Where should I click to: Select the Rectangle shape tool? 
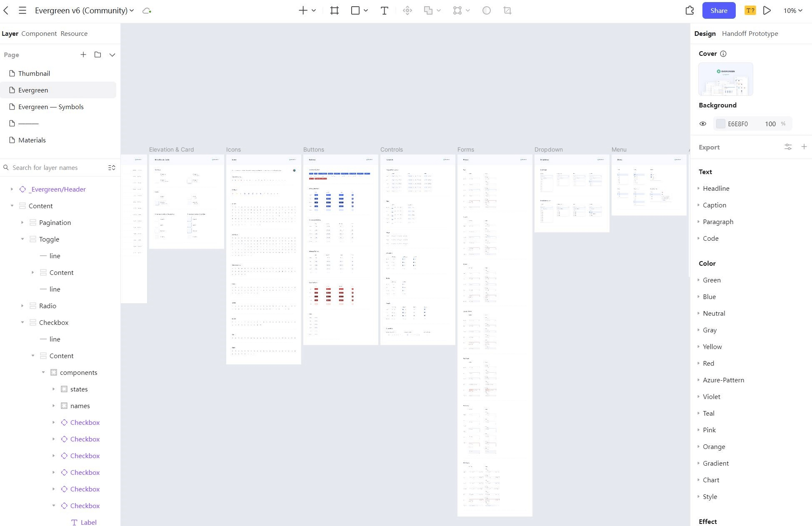tap(355, 10)
